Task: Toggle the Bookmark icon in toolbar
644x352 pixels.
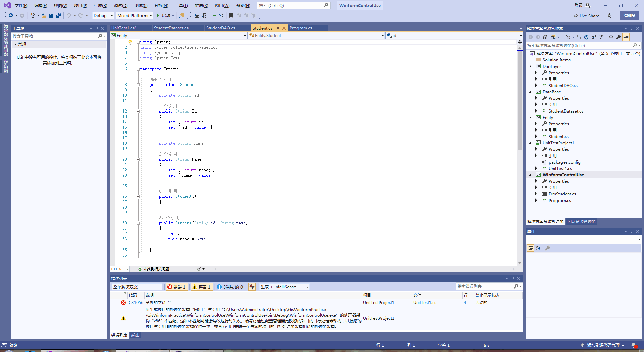Action: point(231,15)
